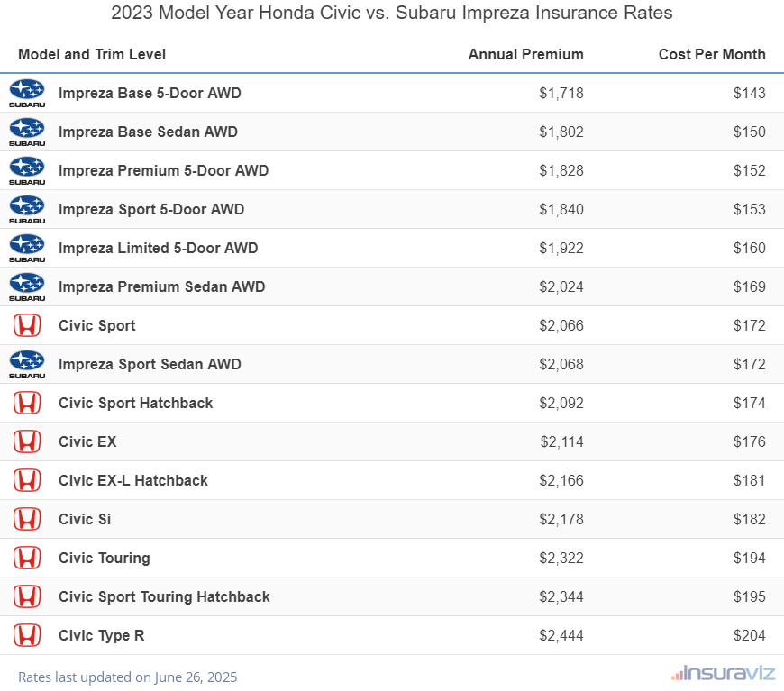The image size is (784, 691).
Task: Select the Impreza Base Sedan AWD label
Action: [148, 132]
